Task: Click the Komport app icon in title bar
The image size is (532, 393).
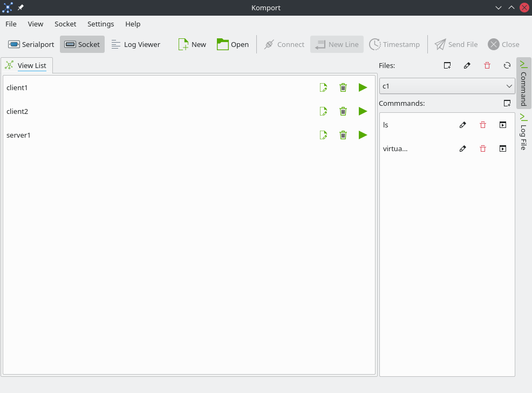Action: pyautogui.click(x=8, y=8)
